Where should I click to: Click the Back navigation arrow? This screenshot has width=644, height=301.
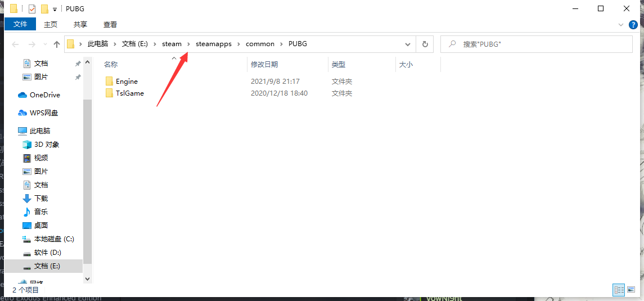15,44
